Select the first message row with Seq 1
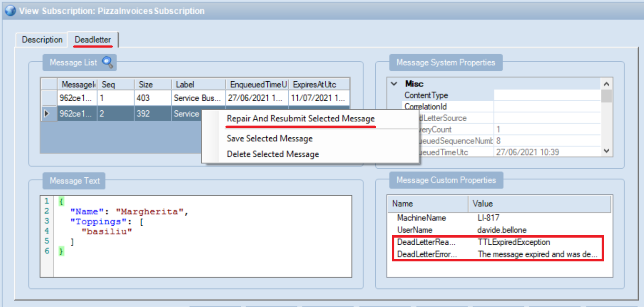This screenshot has height=307, width=644. click(115, 98)
